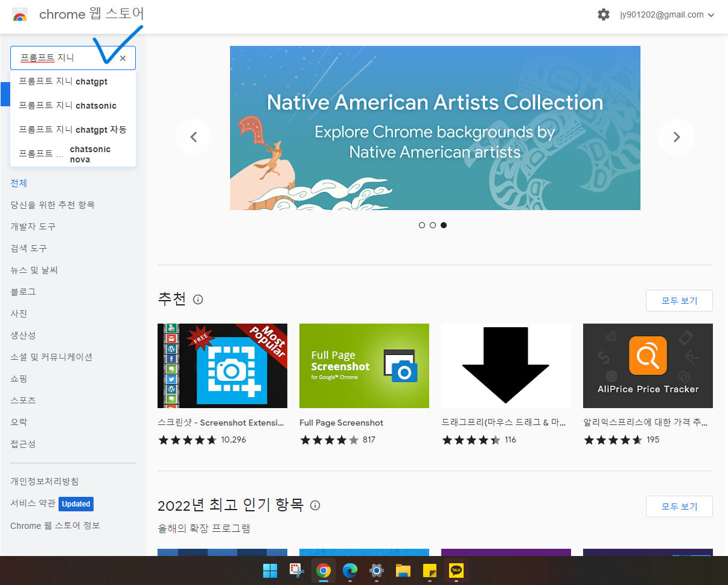Select the second carousel indicator dot
Image resolution: width=728 pixels, height=585 pixels.
coord(433,225)
